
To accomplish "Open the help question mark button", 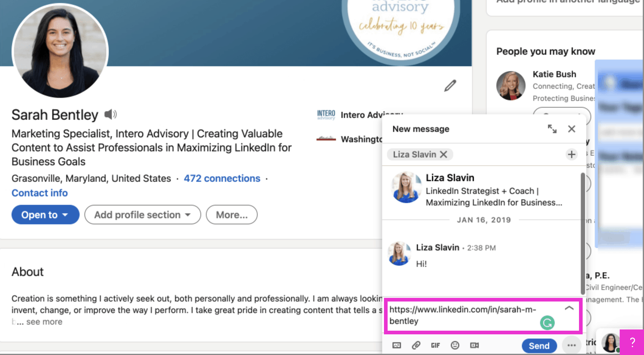I will (x=632, y=342).
